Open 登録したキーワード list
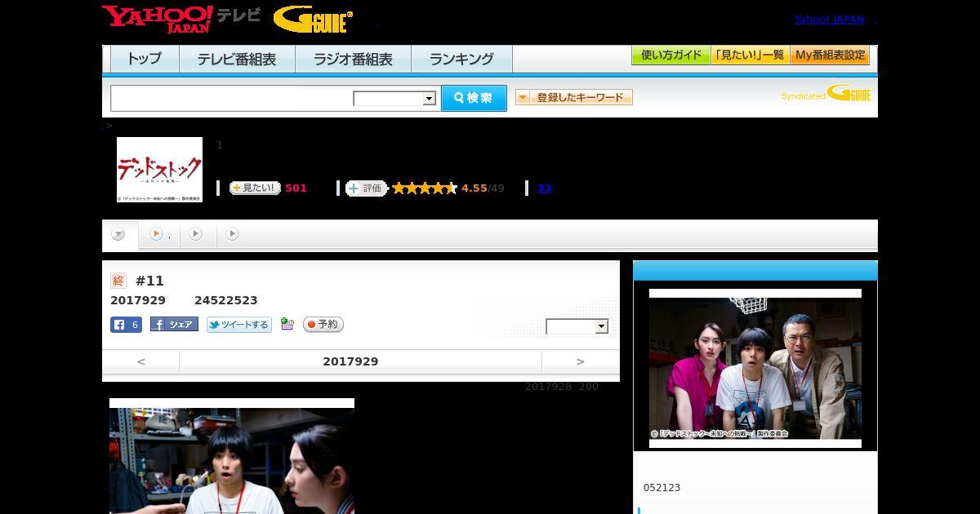The height and width of the screenshot is (514, 980). point(574,97)
